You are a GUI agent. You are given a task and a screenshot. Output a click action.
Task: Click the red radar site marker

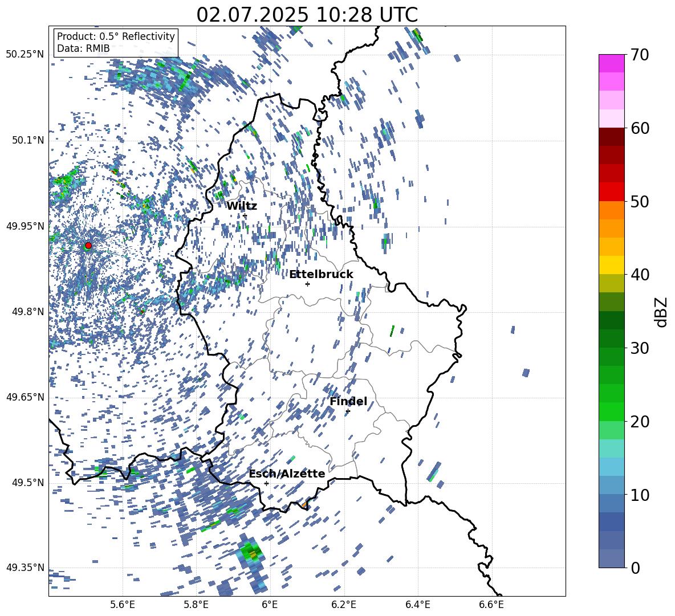click(x=88, y=246)
